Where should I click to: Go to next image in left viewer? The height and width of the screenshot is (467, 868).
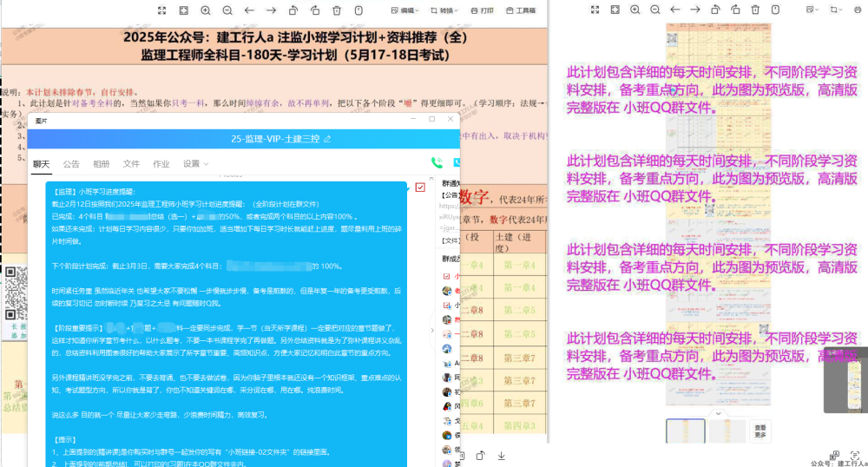point(271,10)
